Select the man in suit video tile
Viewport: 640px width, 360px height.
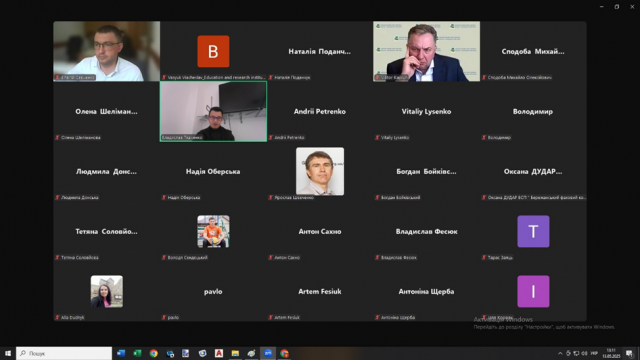[426, 51]
